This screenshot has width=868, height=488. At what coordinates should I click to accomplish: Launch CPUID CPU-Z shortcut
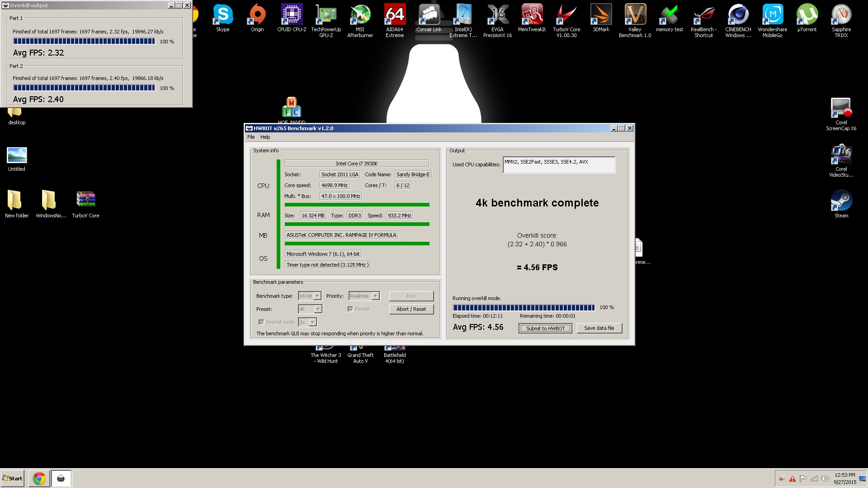[292, 18]
